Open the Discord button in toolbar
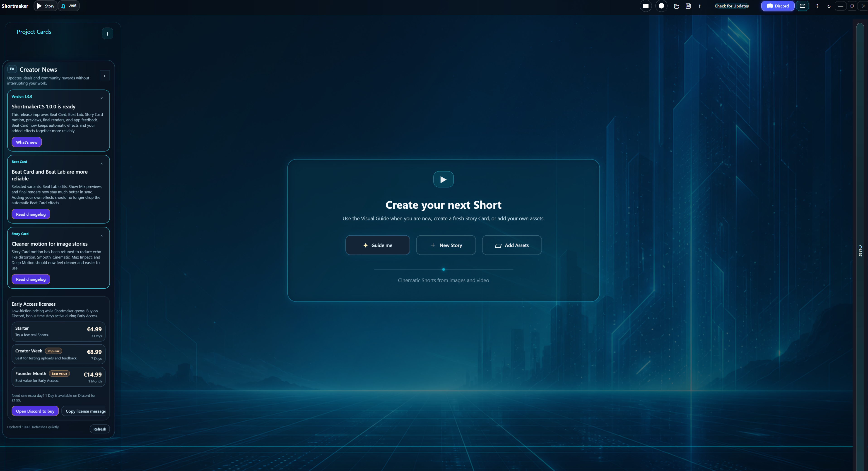This screenshot has width=868, height=471. 778,6
